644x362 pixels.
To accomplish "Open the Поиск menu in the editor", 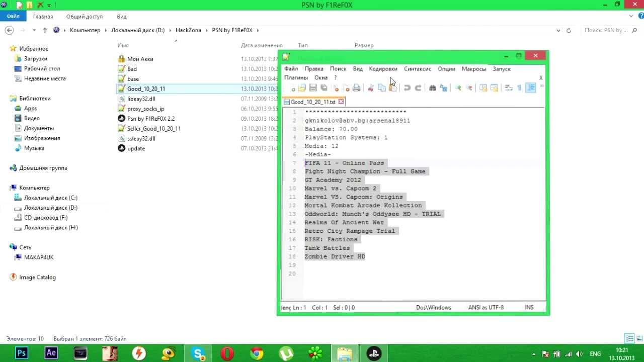I will pyautogui.click(x=338, y=69).
